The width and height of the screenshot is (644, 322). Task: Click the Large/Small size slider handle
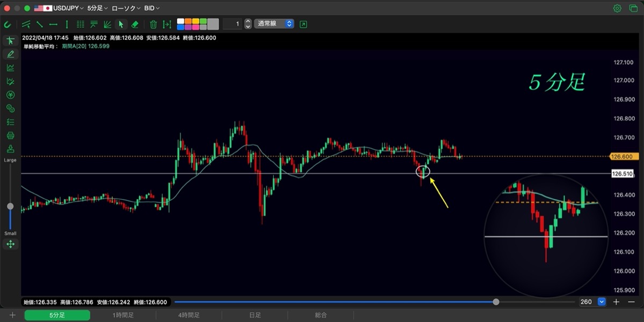coord(10,206)
